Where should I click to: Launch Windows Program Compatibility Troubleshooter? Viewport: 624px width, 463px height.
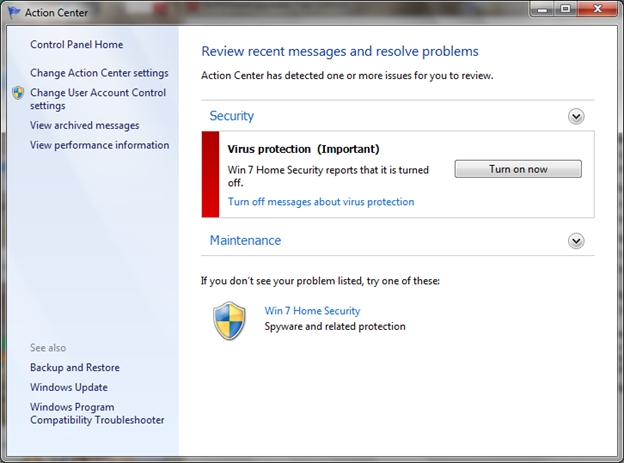97,414
